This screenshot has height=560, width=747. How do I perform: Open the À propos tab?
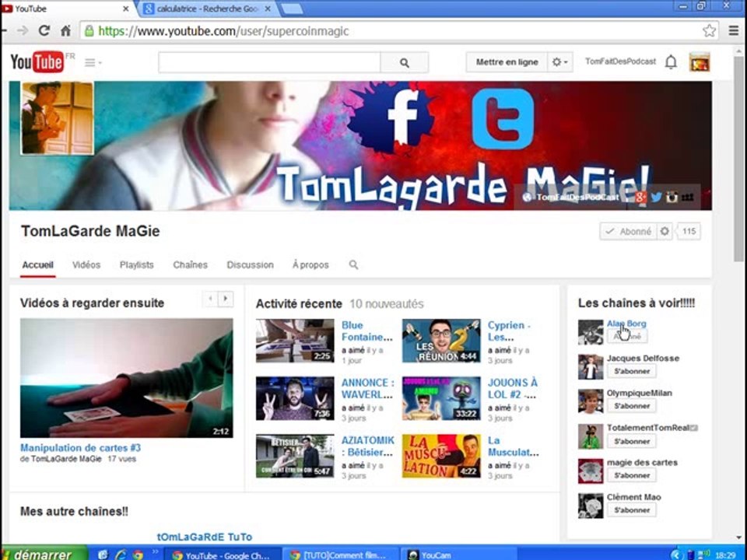click(x=310, y=265)
